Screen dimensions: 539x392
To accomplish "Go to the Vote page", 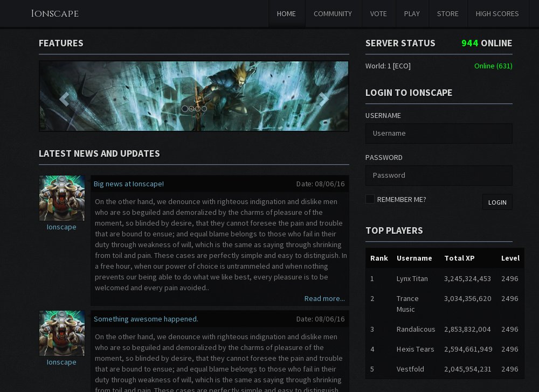I will pyautogui.click(x=378, y=13).
